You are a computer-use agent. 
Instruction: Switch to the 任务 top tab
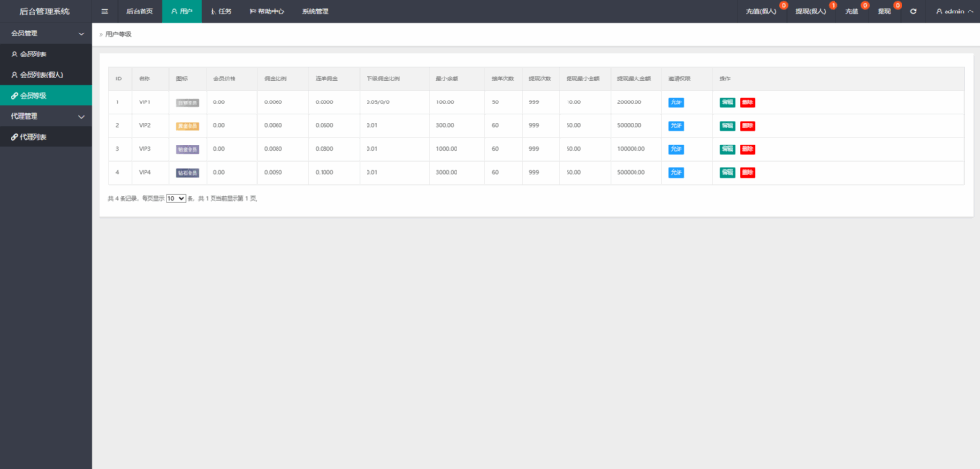[220, 11]
